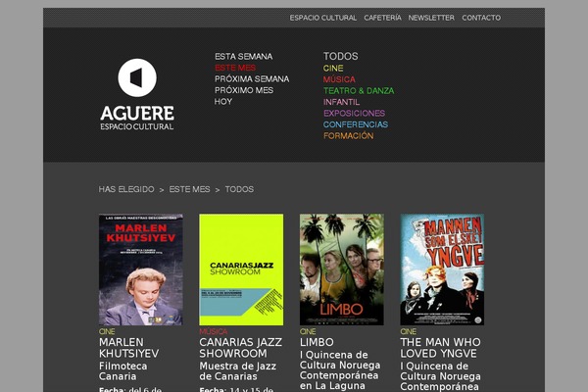This screenshot has width=588, height=392.
Task: Click the Música label under the jazz poster
Action: (214, 331)
